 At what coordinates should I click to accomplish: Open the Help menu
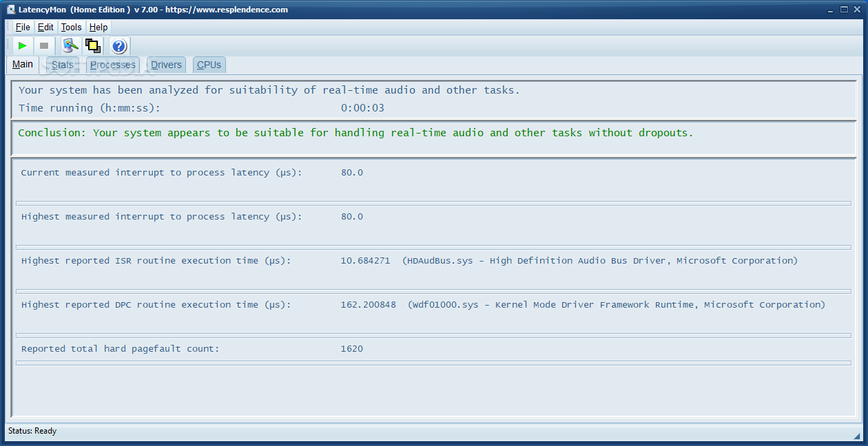(99, 27)
